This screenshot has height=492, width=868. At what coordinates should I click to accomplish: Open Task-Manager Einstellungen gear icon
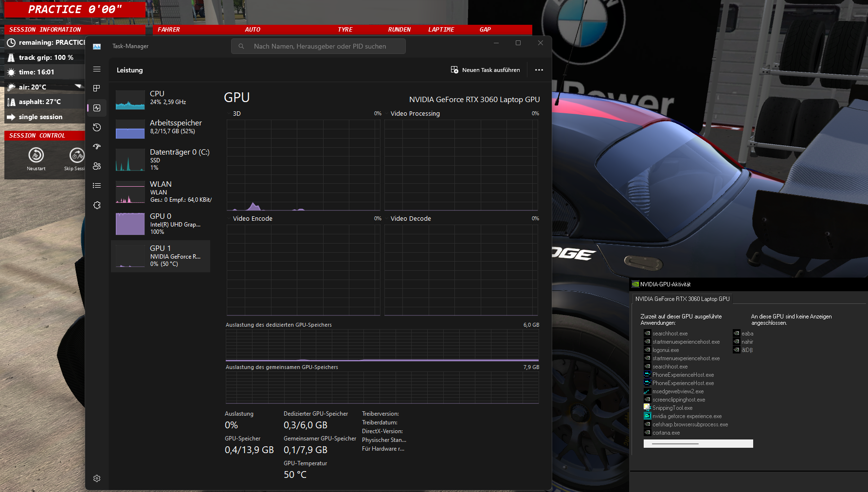pos(96,478)
